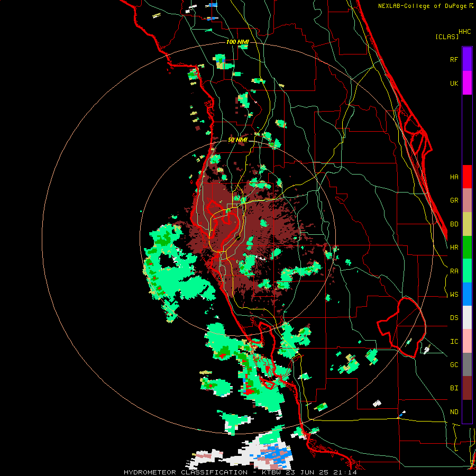Click the RA light green legend swatch
This screenshot has height=476, width=476.
click(467, 271)
